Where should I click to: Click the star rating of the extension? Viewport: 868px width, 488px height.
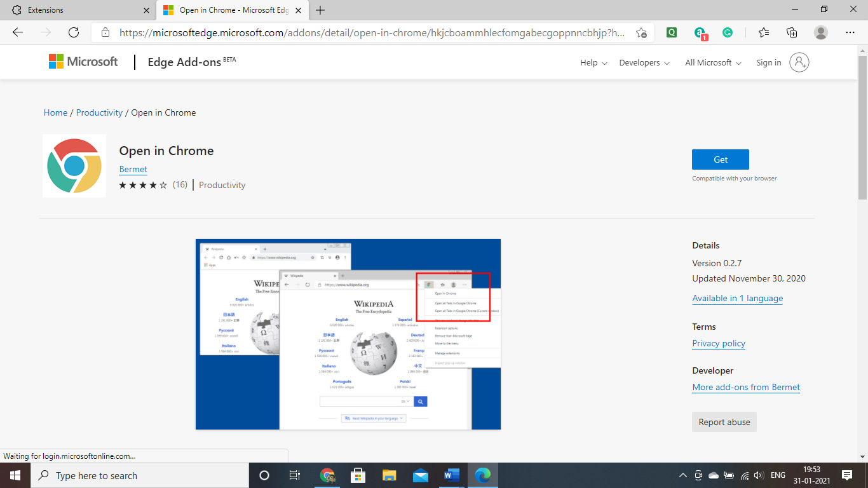[144, 185]
